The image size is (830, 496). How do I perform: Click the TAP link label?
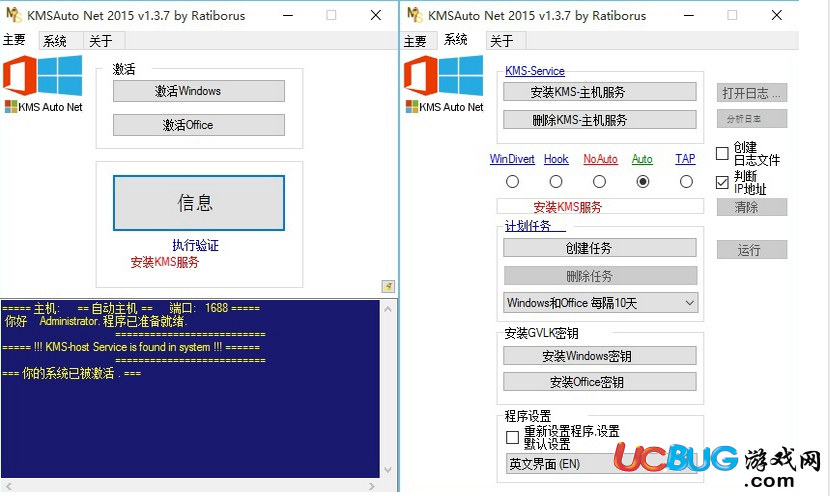(685, 159)
